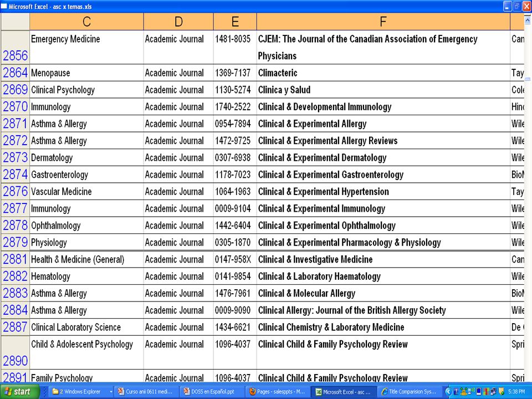532x399 pixels.
Task: Click the Ophthalmology subject cell
Action: pos(86,226)
